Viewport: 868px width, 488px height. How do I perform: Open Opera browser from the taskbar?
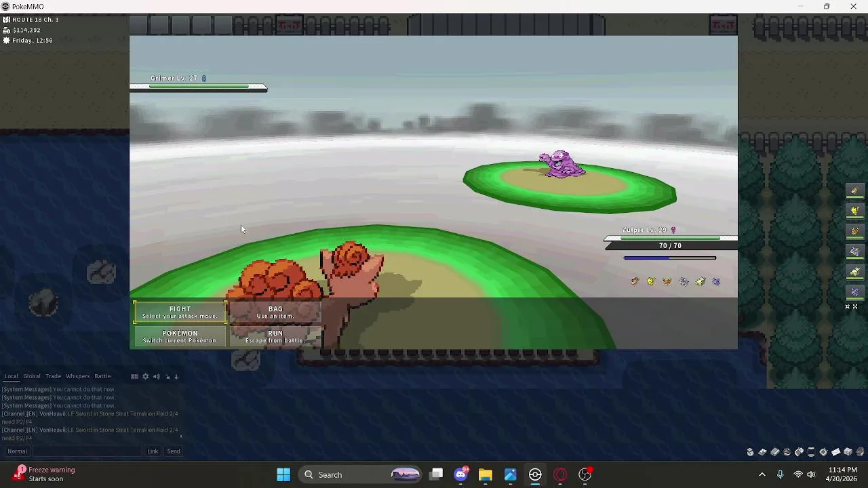[x=560, y=474]
